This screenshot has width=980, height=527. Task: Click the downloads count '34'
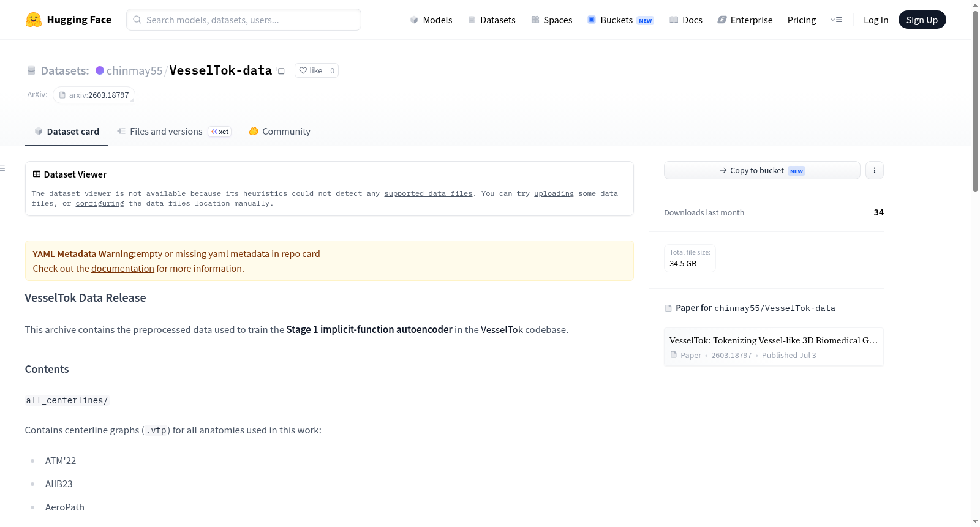879,212
